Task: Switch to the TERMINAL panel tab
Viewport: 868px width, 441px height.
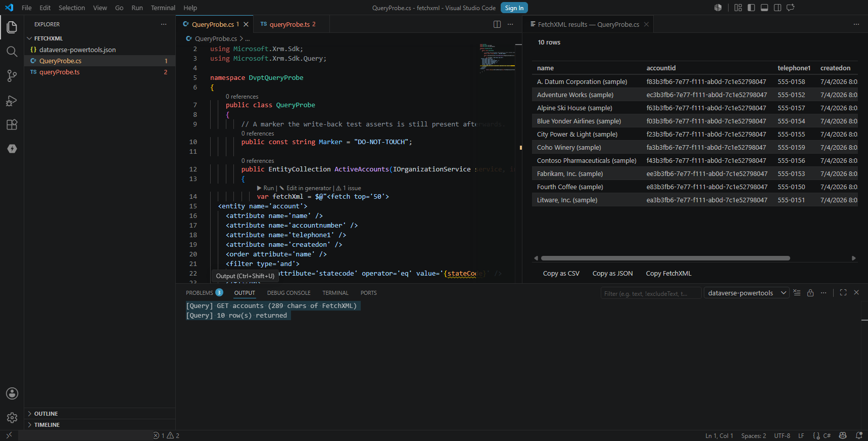Action: 335,293
